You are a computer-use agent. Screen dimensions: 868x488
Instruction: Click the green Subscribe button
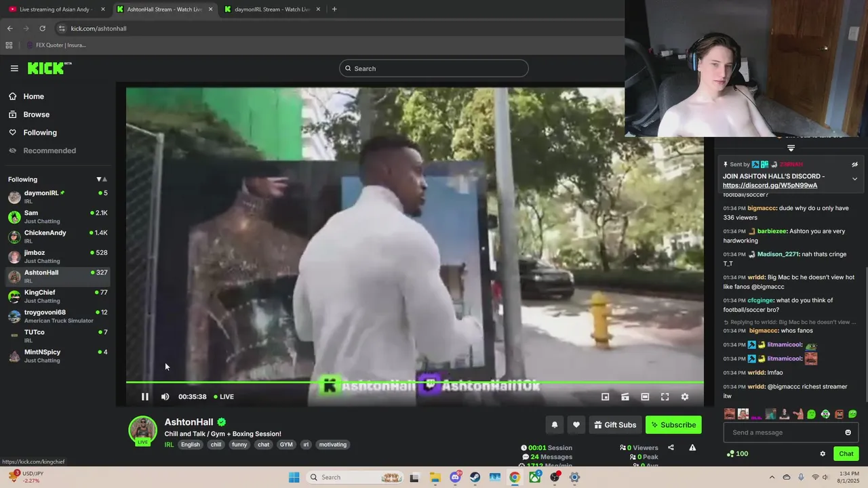[x=673, y=425]
